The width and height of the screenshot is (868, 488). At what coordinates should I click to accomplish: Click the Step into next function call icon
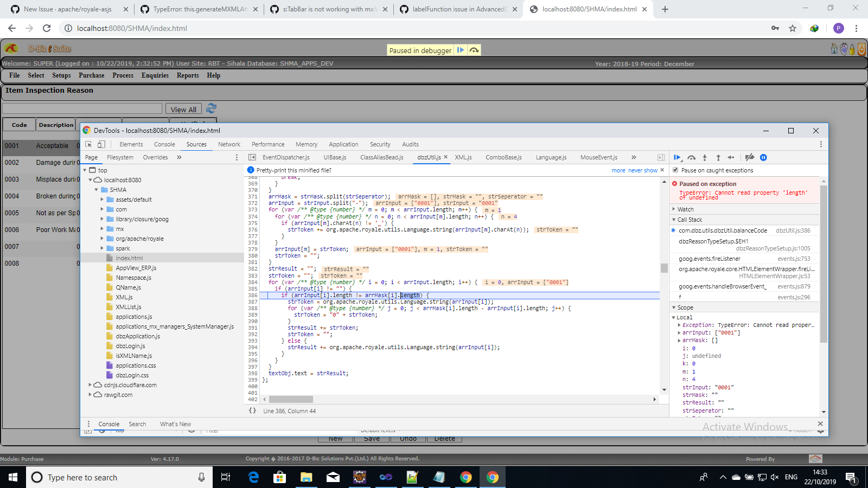point(705,157)
